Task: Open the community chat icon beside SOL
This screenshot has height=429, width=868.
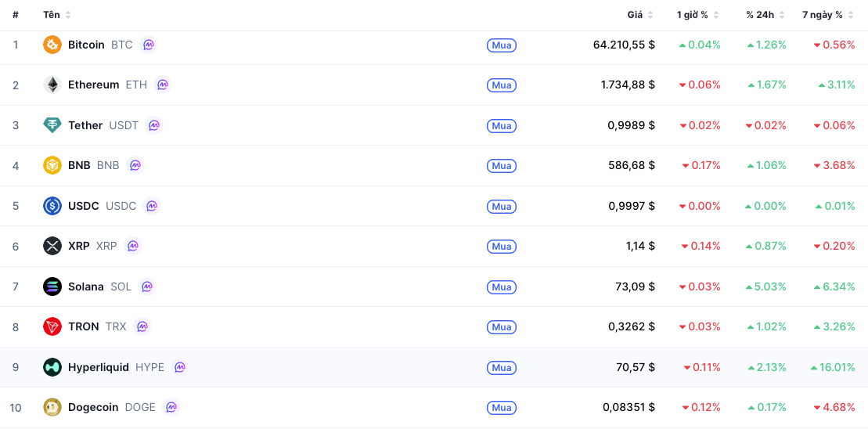Action: (146, 287)
